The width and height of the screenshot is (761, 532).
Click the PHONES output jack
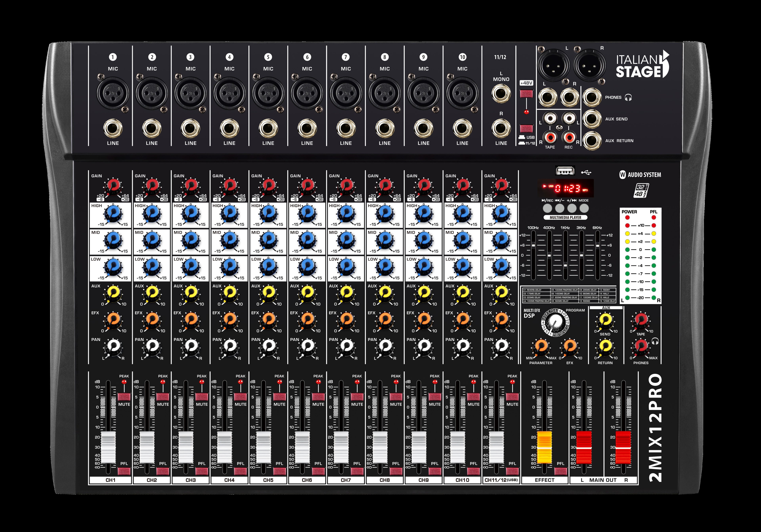[592, 98]
